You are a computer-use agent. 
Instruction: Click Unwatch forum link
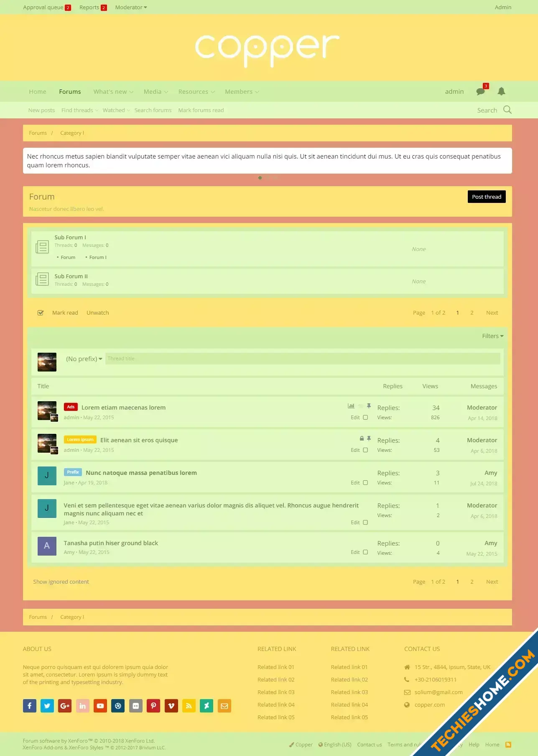coord(98,313)
